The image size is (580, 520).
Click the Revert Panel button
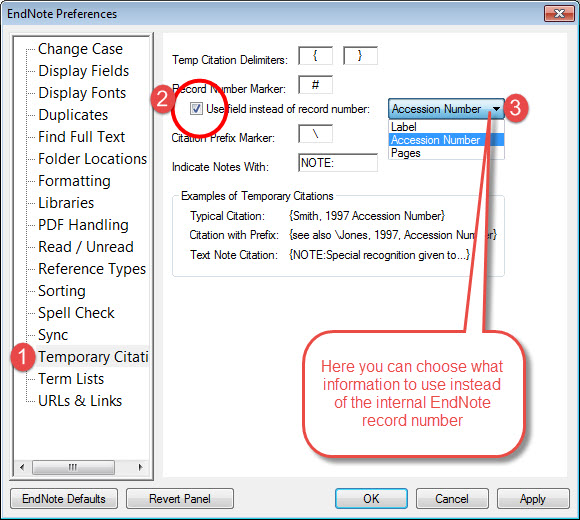180,499
